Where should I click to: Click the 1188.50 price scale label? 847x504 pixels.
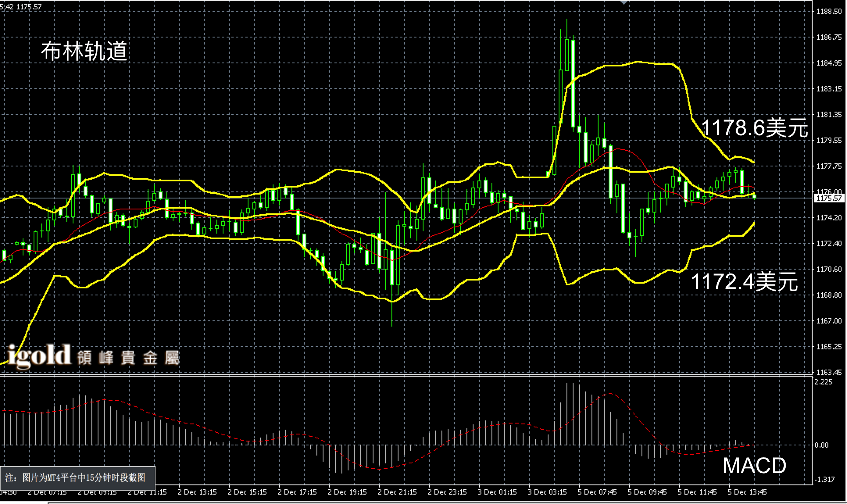pyautogui.click(x=829, y=12)
